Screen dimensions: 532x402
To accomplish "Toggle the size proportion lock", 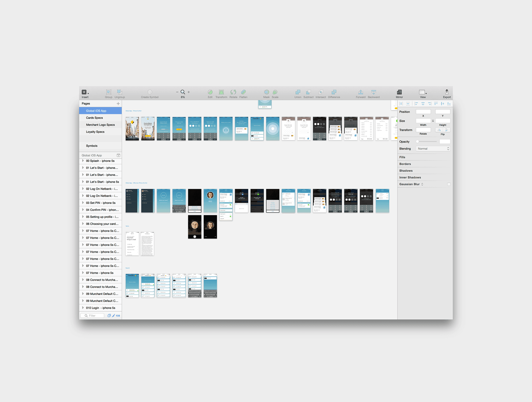I will pyautogui.click(x=433, y=121).
